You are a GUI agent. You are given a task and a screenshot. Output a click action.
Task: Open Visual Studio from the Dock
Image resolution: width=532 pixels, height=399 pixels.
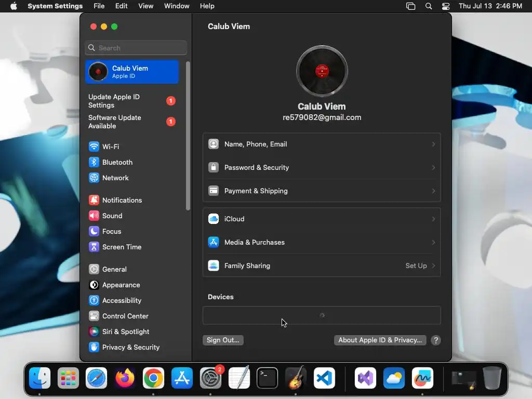pos(365,378)
